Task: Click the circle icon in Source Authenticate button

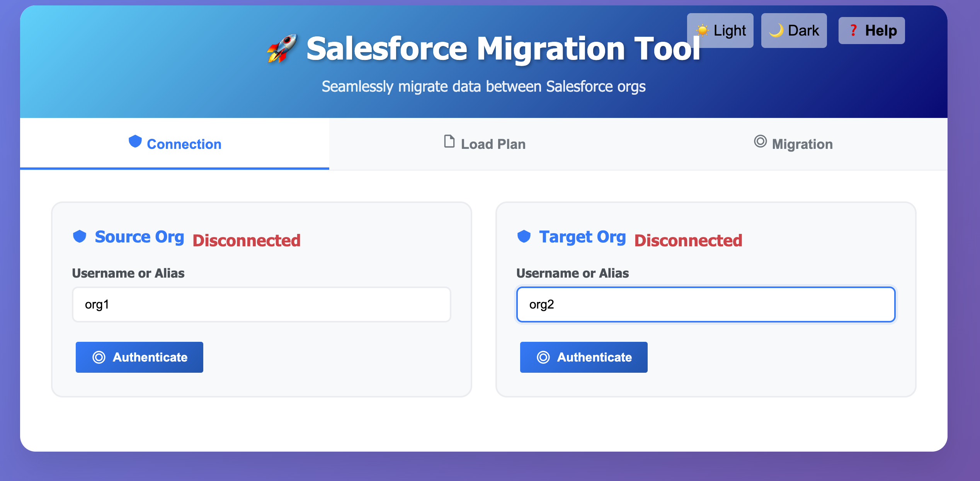Action: [x=99, y=357]
